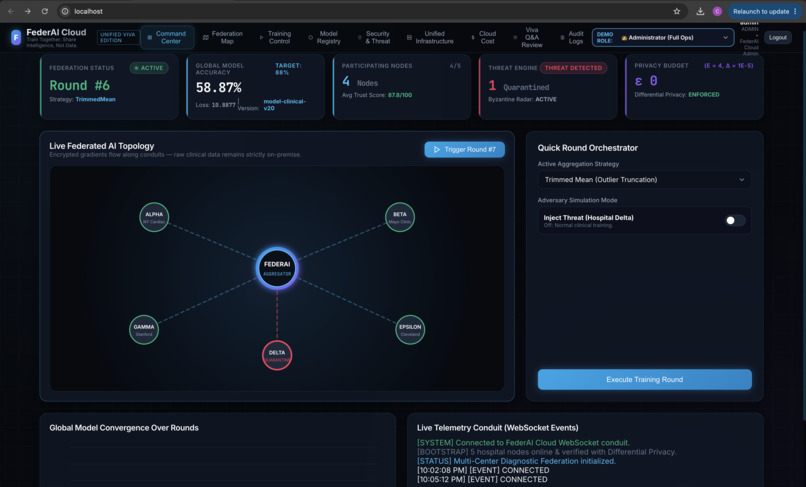Open the Model Registry tab

[x=324, y=37]
